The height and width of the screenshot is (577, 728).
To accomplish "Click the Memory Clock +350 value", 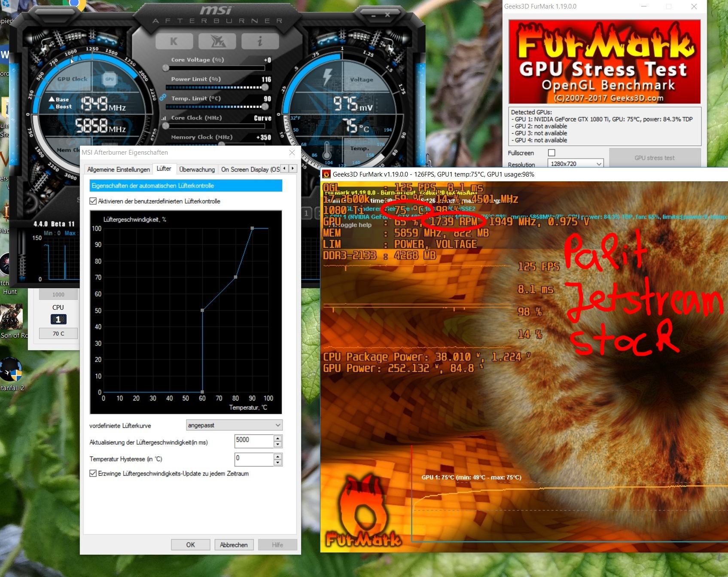I will pos(264,137).
